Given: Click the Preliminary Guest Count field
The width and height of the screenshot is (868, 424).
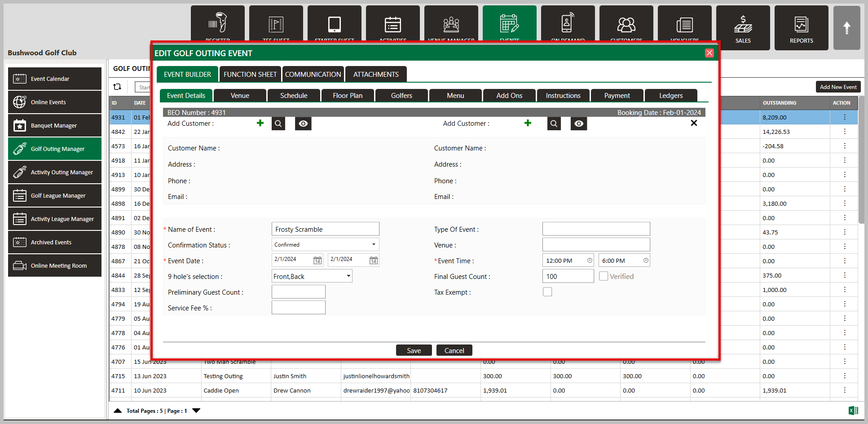Looking at the screenshot, I should click(299, 292).
